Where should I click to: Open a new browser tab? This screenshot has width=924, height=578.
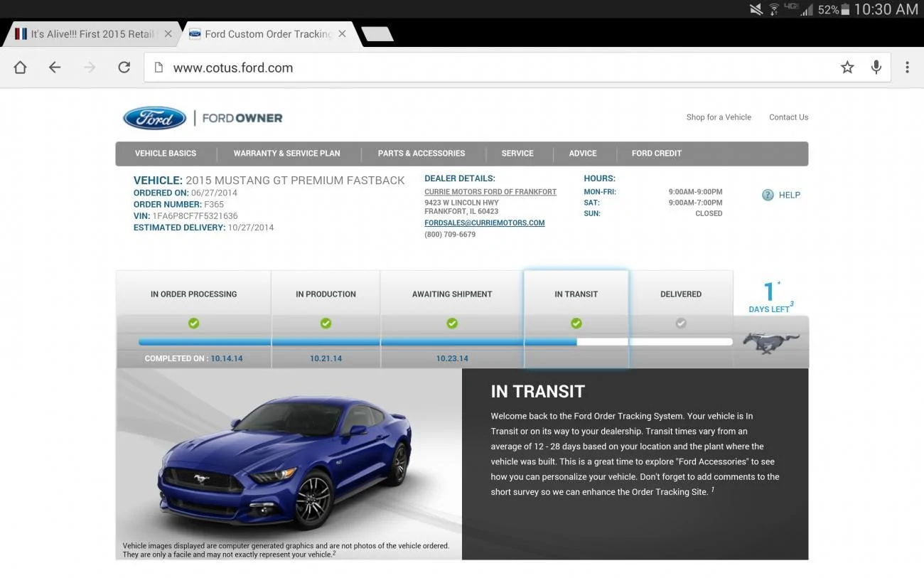pos(377,33)
